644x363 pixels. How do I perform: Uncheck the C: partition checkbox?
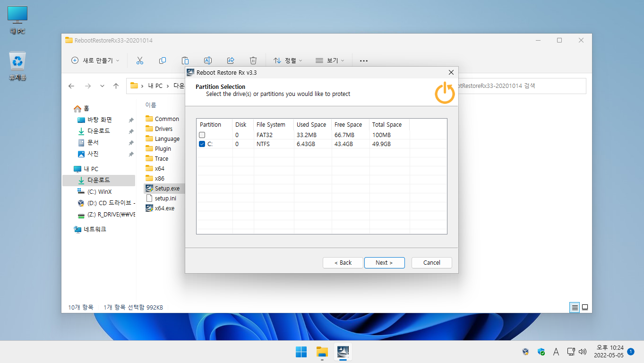[202, 144]
